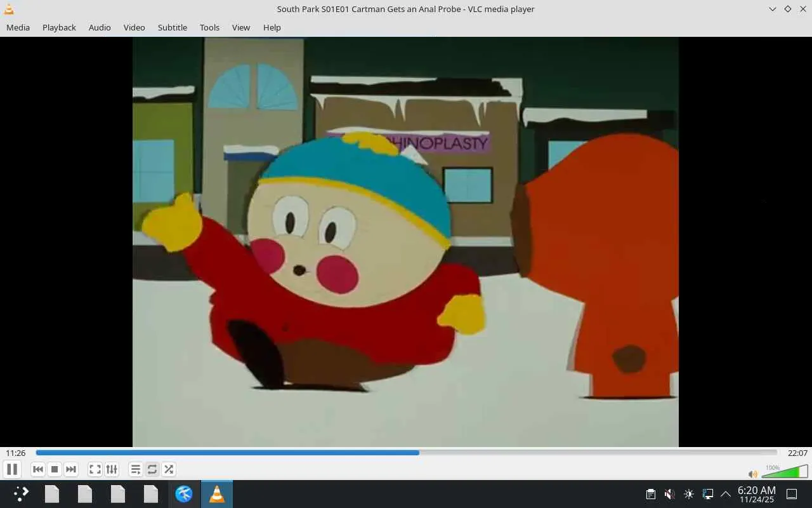Show desktop using the taskbar corner button
The height and width of the screenshot is (508, 812).
coord(792,494)
